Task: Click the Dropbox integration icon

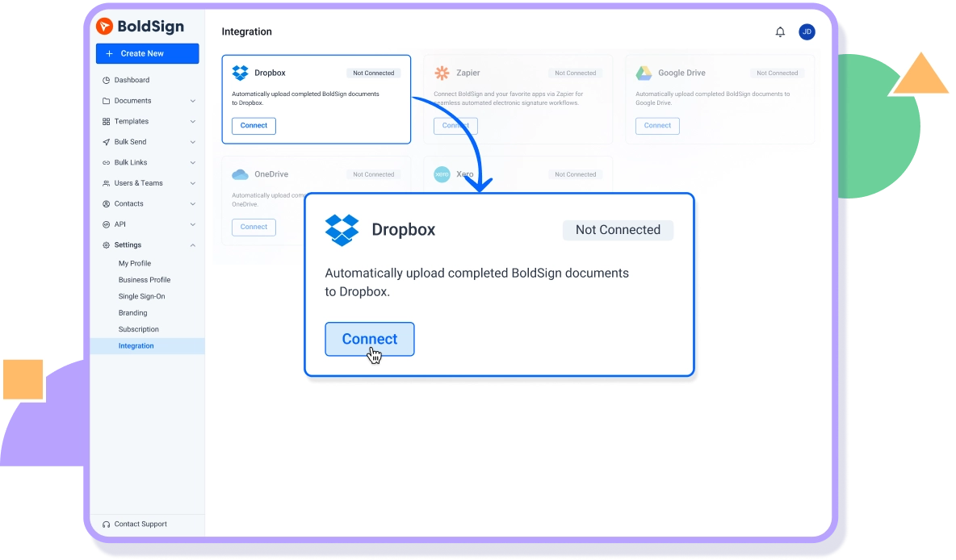Action: point(241,73)
